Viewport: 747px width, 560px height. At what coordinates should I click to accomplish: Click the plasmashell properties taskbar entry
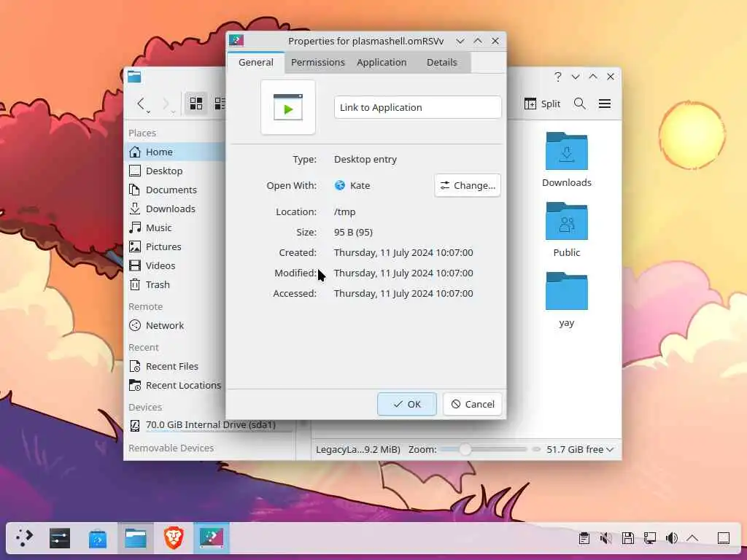coord(212,538)
